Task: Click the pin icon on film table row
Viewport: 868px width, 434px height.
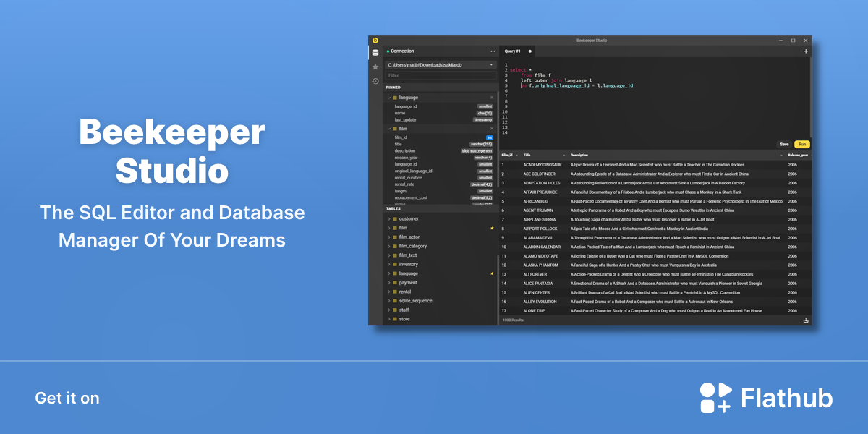Action: (492, 228)
